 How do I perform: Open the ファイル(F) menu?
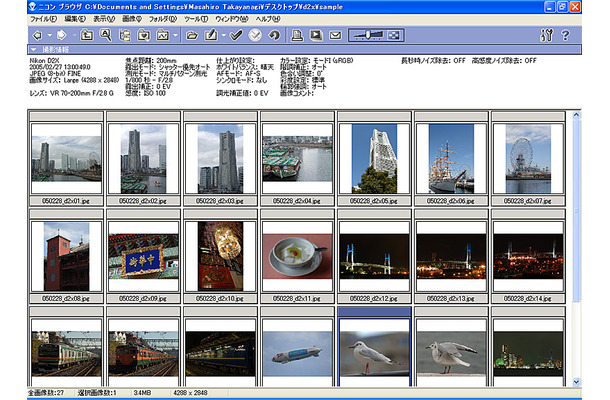click(x=43, y=19)
